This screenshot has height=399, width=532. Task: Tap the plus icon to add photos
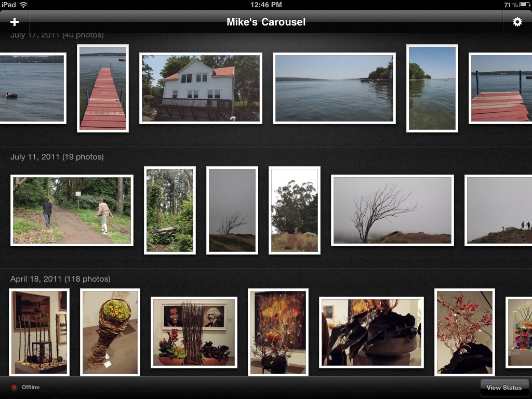pyautogui.click(x=15, y=22)
